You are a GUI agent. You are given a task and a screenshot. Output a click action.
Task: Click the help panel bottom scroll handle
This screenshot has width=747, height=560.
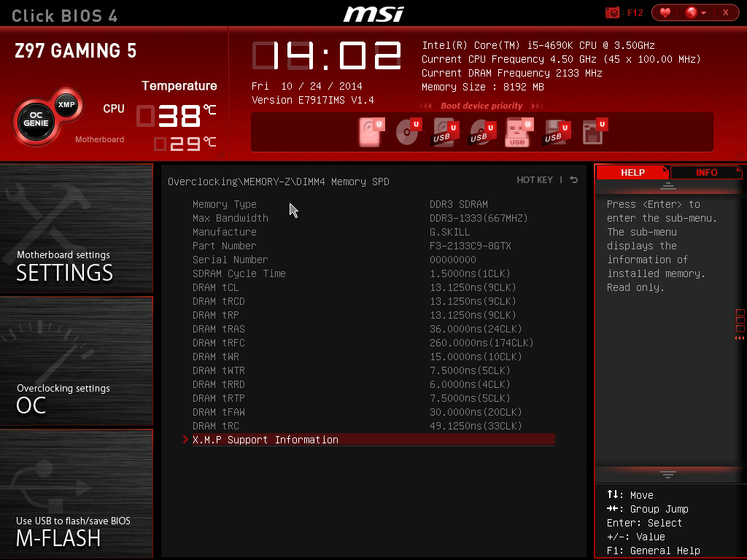coord(668,474)
